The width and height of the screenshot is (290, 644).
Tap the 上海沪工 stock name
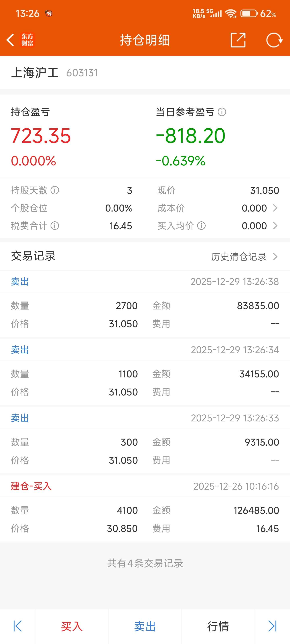coord(35,73)
